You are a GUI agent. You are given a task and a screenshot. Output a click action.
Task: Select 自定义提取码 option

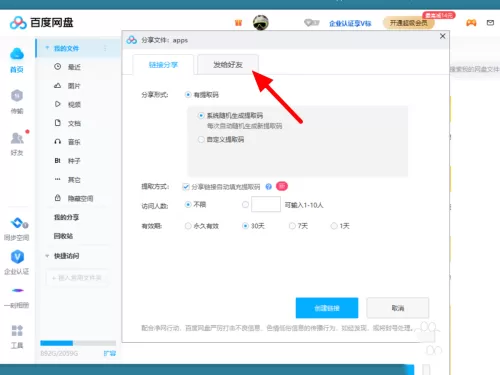pos(201,139)
